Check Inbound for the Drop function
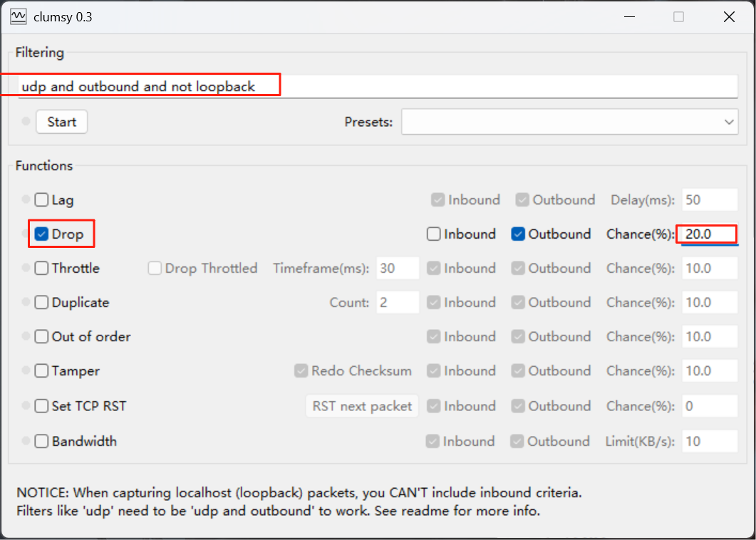The image size is (756, 540). click(433, 234)
